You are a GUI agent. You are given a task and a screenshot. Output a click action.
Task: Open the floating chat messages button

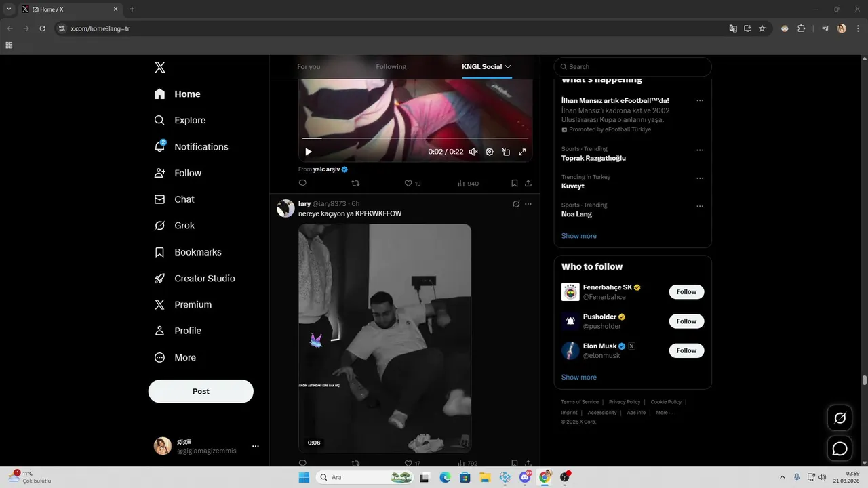840,449
